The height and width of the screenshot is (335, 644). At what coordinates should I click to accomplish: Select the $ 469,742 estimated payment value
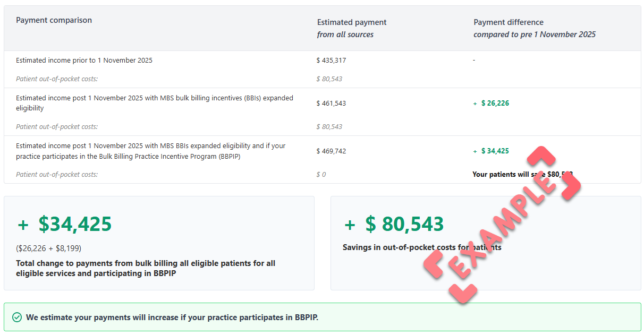331,151
